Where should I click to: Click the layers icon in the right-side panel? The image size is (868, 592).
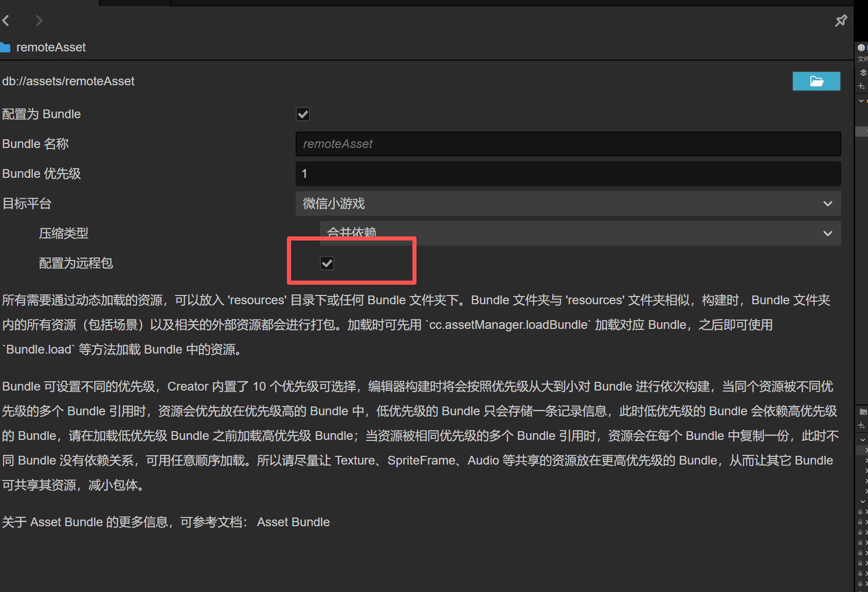pos(863,72)
